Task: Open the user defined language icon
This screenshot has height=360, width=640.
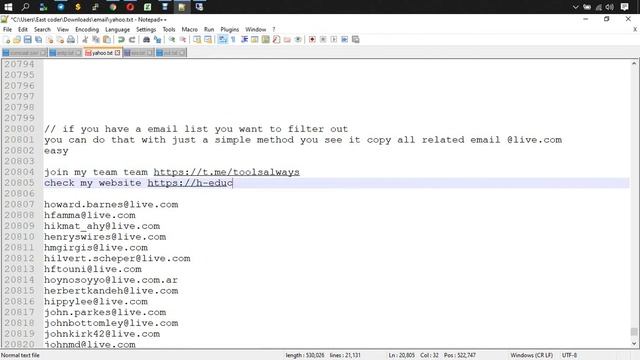Action: pos(255,40)
